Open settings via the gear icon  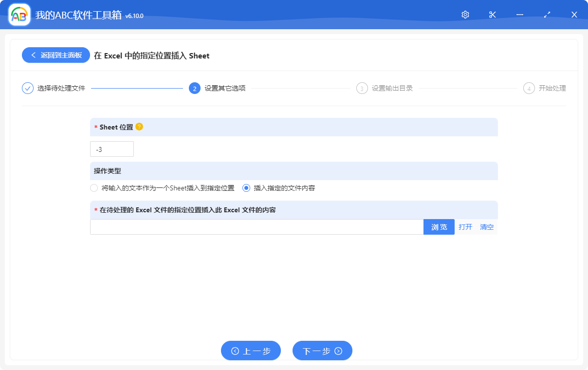click(x=465, y=15)
